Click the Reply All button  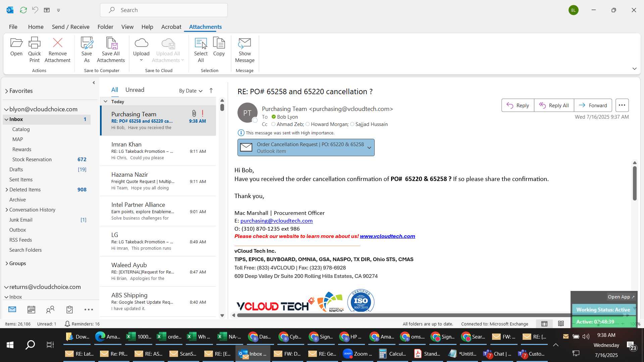pyautogui.click(x=554, y=105)
